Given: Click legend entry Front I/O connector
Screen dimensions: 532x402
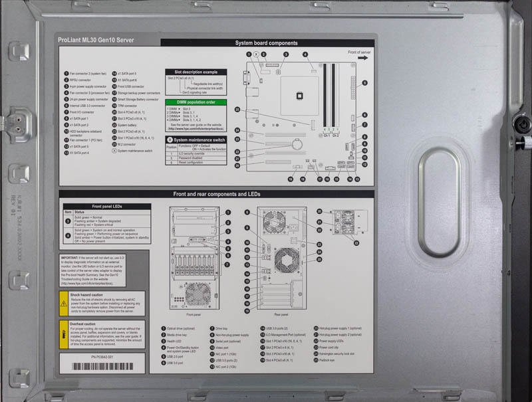Looking at the screenshot, I should click(x=79, y=112).
